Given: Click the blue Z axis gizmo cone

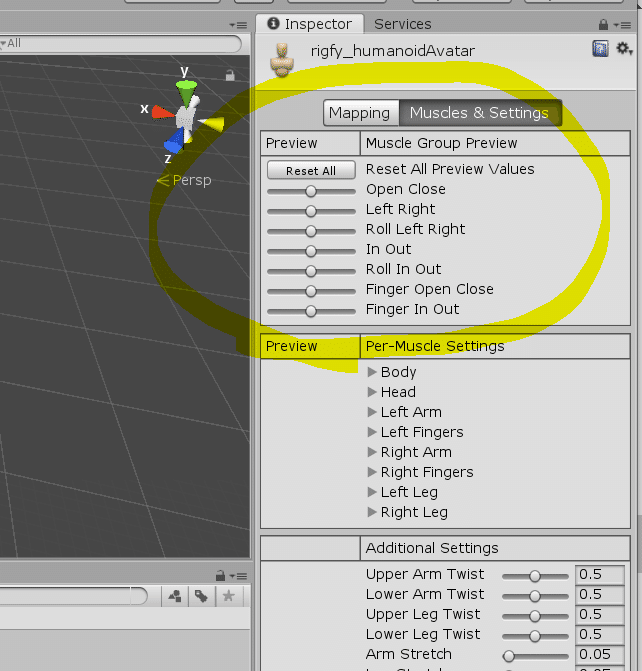Looking at the screenshot, I should (174, 142).
